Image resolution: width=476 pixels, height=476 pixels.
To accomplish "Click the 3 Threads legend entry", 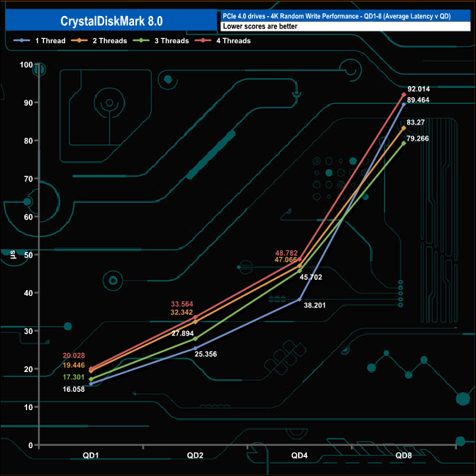I will (161, 41).
